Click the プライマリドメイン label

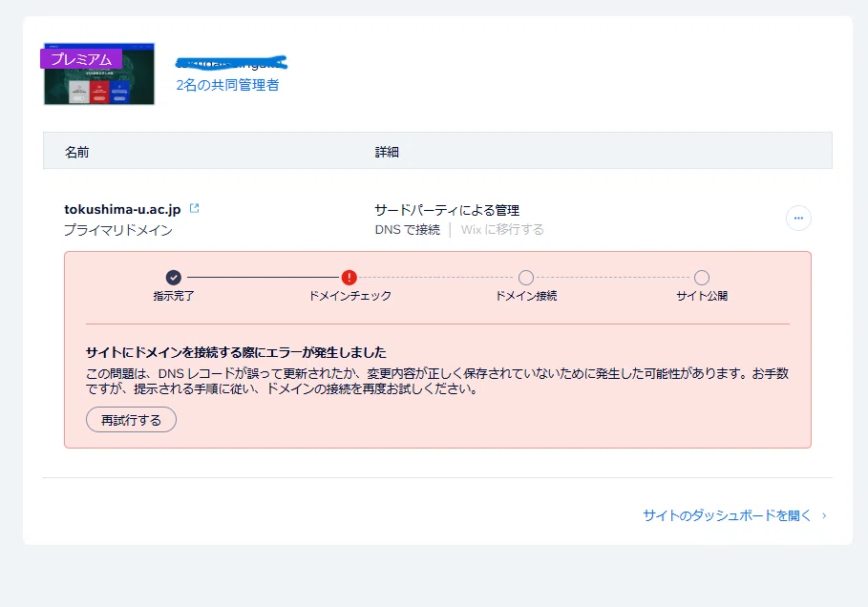click(117, 230)
